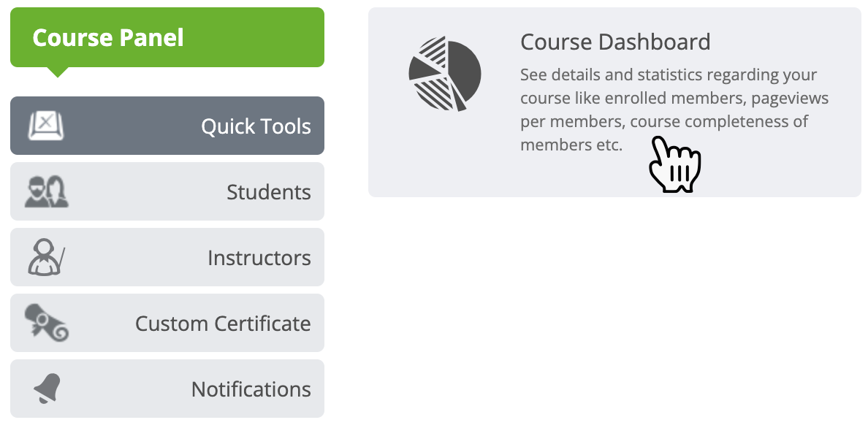
Task: Go to the Instructors section
Action: pos(259,258)
